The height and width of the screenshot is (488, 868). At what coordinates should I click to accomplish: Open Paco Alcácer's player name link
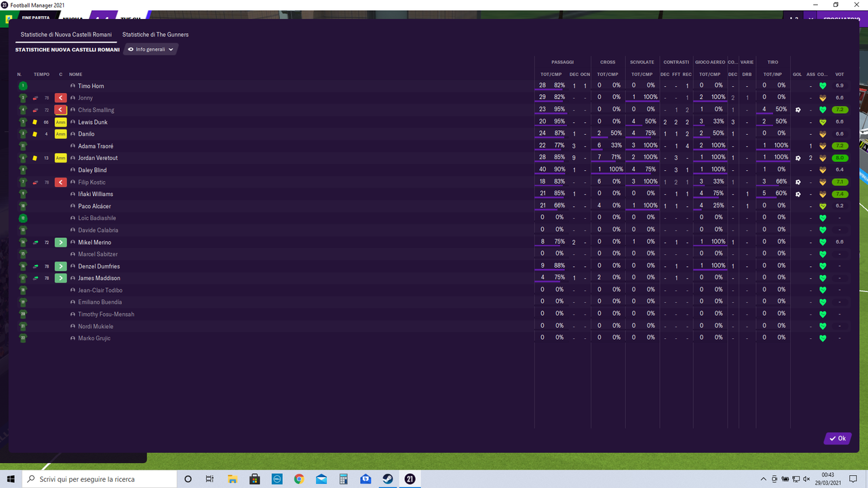tap(94, 206)
